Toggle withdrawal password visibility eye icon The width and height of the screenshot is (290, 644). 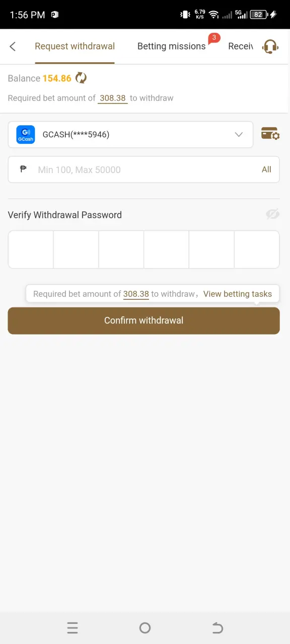pyautogui.click(x=272, y=214)
